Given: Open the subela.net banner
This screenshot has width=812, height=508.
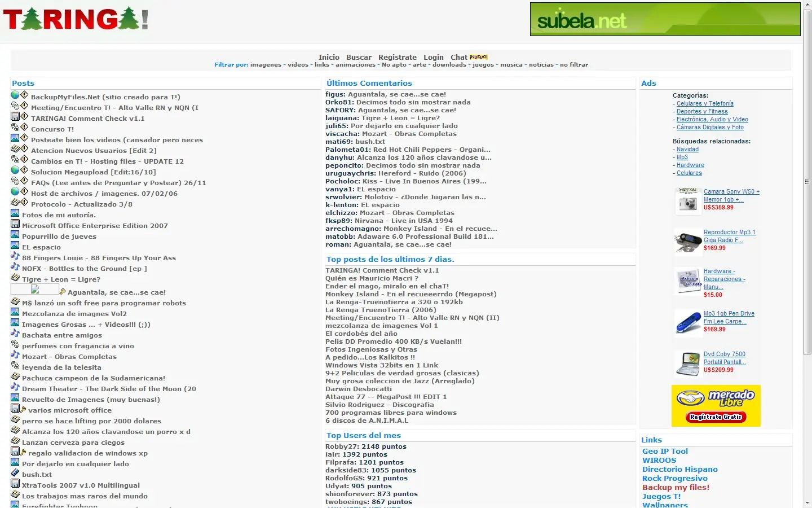Looking at the screenshot, I should pyautogui.click(x=665, y=19).
